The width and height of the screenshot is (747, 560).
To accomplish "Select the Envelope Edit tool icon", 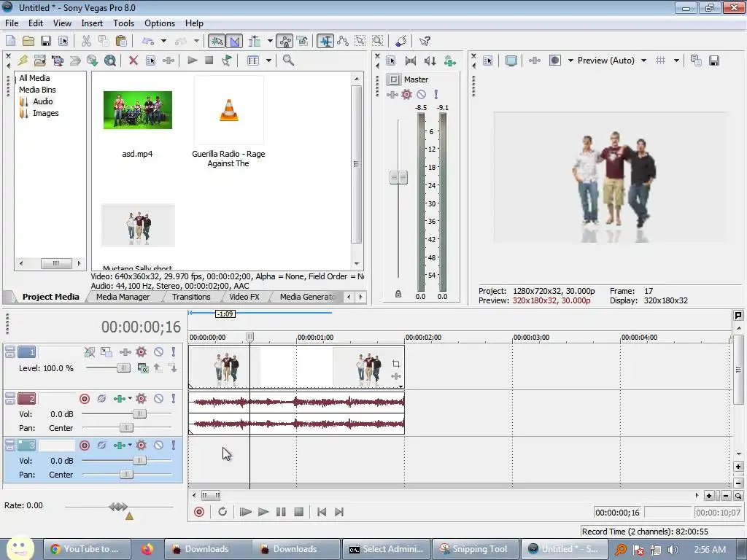I will pos(343,41).
